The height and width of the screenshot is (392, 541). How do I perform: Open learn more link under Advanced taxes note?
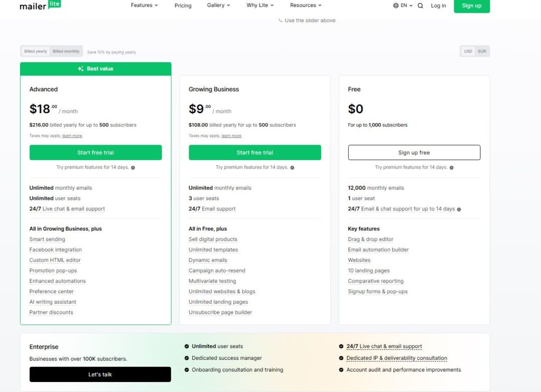(72, 136)
